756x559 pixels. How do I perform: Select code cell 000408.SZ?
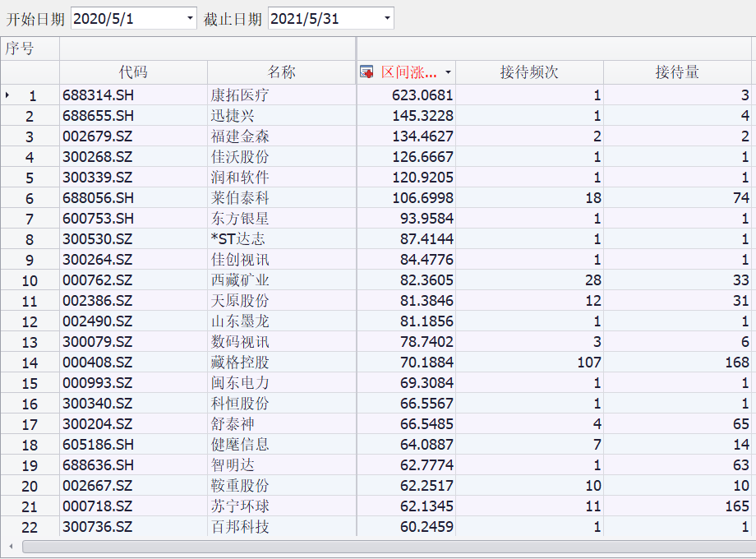point(134,363)
